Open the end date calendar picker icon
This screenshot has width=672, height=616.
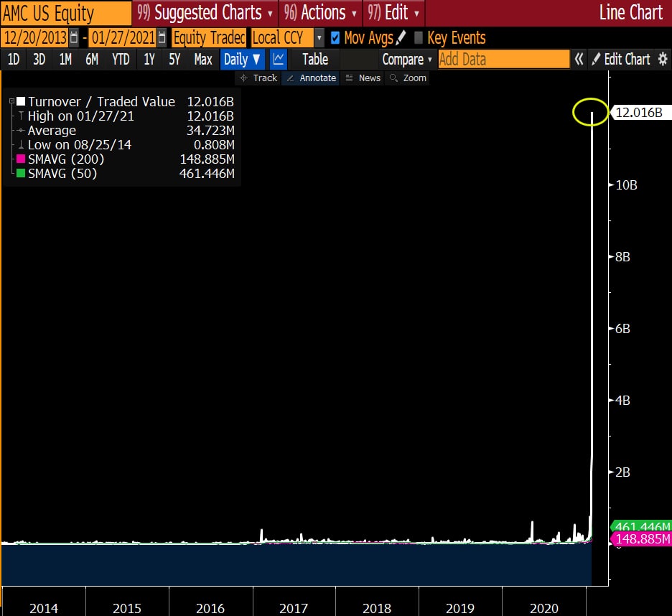(162, 38)
